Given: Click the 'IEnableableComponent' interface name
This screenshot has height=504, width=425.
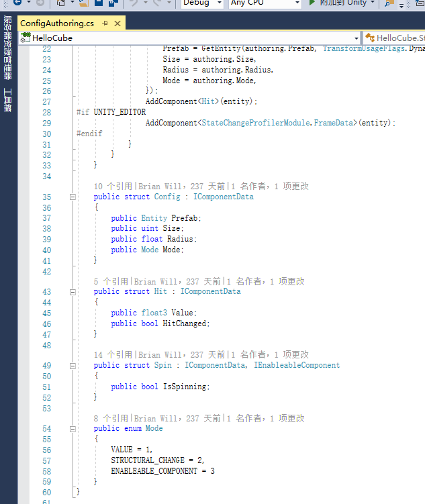Looking at the screenshot, I should 297,365.
